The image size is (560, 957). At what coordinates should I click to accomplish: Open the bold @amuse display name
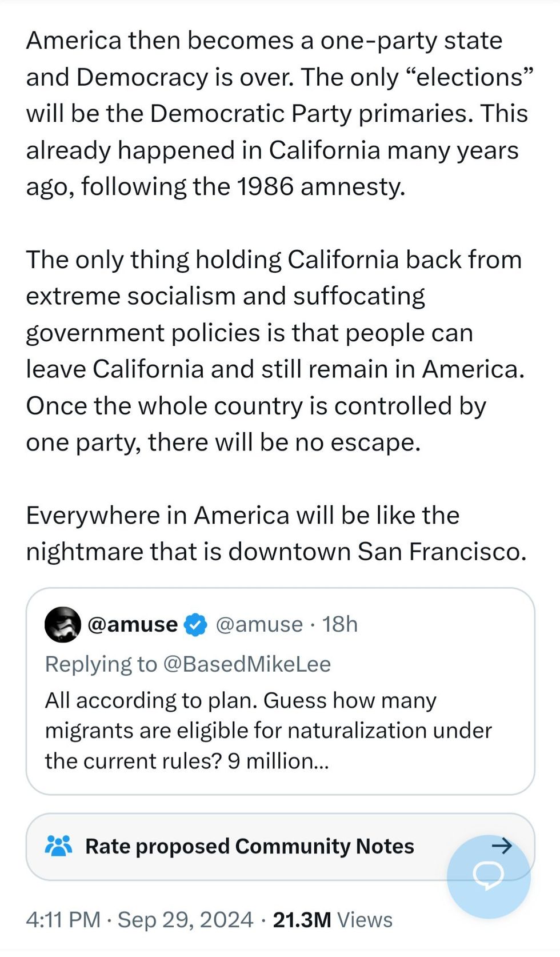click(132, 624)
